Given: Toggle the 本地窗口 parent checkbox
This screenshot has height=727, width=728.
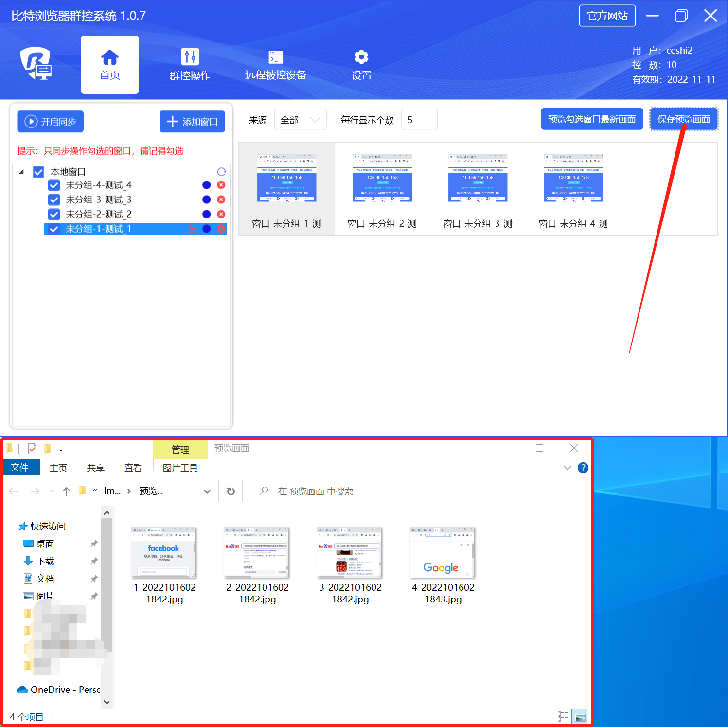Looking at the screenshot, I should pos(38,172).
